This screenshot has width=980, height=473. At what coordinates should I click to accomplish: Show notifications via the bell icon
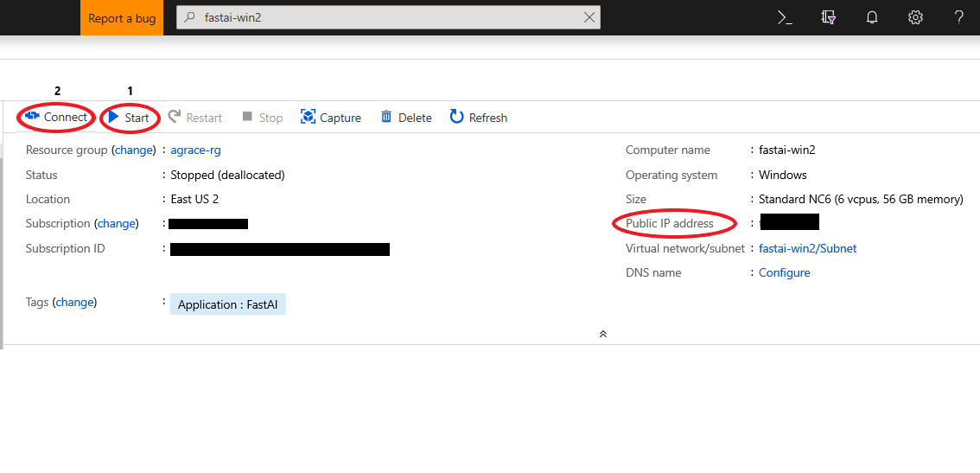872,17
